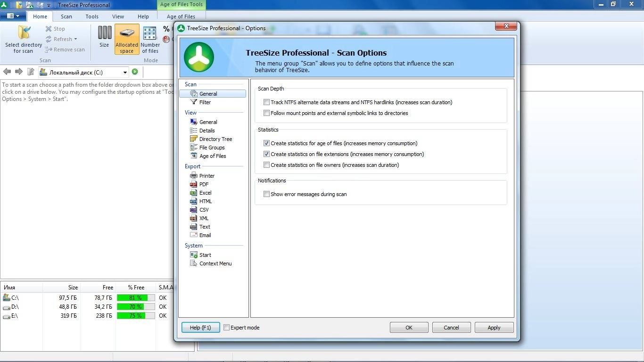Viewport: 644px width, 362px height.
Task: Click the C:\ 81 % free bar
Action: tap(136, 298)
